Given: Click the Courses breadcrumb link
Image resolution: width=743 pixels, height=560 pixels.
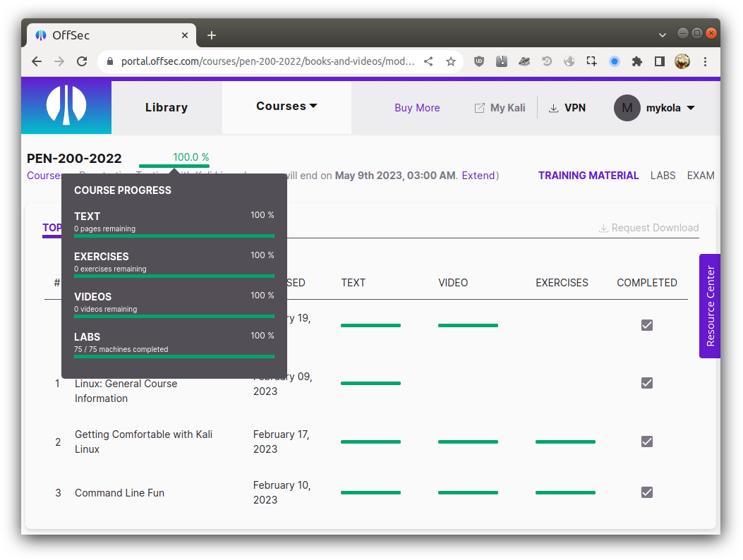Looking at the screenshot, I should 44,176.
